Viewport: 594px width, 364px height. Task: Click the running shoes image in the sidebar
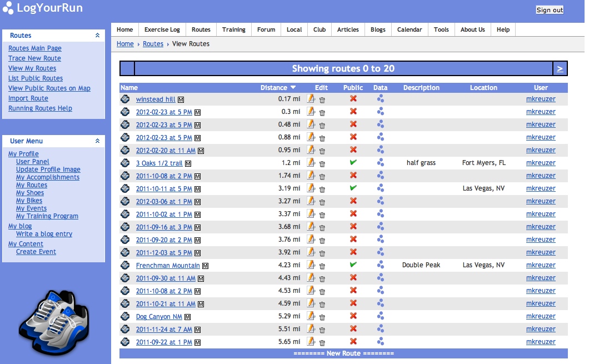(x=53, y=323)
